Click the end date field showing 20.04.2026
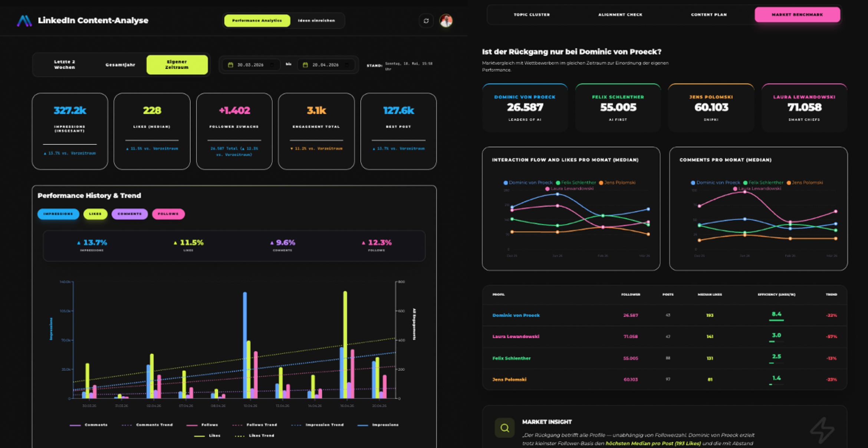The height and width of the screenshot is (448, 868). [x=326, y=65]
